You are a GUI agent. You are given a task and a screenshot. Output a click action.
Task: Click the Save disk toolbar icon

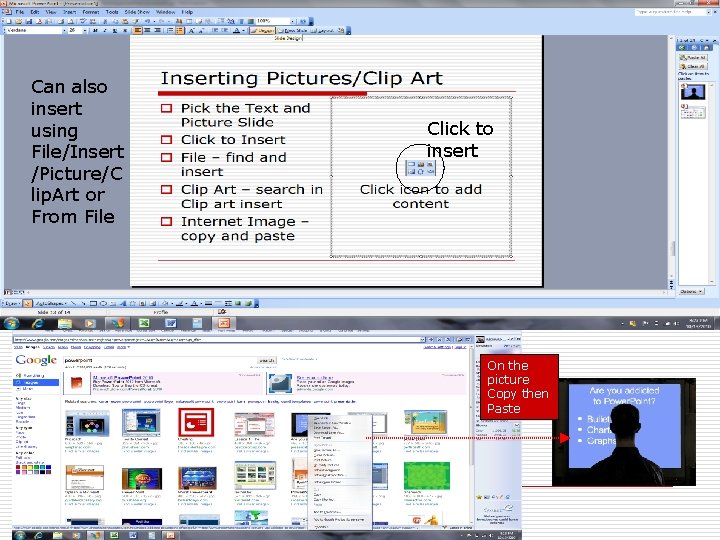[28, 21]
